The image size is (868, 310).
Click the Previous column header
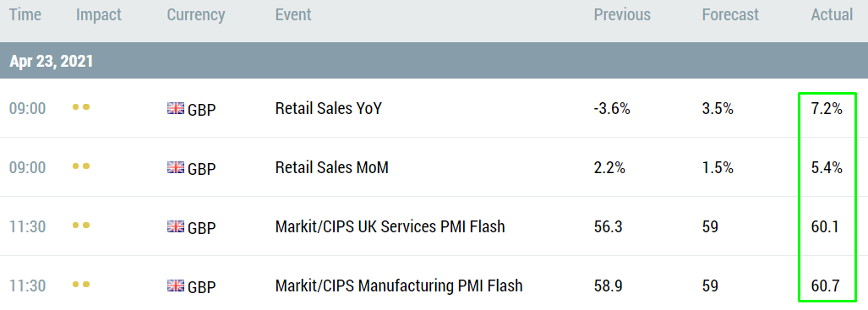[x=622, y=15]
